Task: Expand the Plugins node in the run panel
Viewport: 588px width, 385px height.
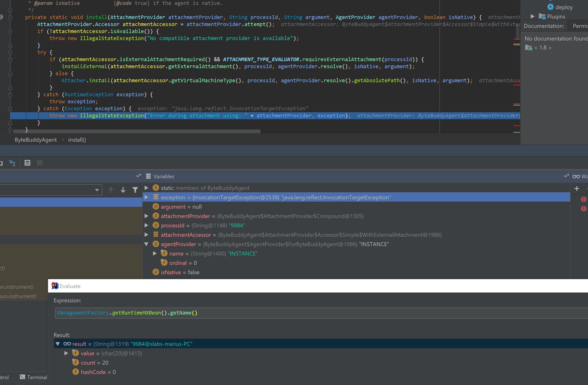Action: coord(533,16)
